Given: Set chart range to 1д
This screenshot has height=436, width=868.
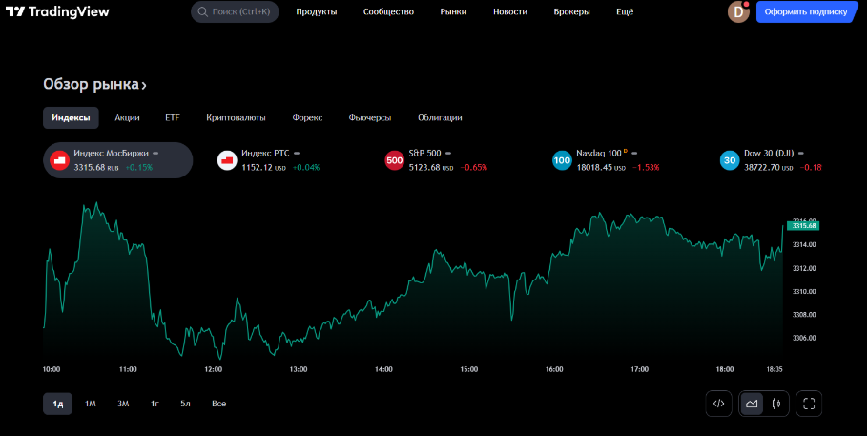Looking at the screenshot, I should pyautogui.click(x=57, y=404).
